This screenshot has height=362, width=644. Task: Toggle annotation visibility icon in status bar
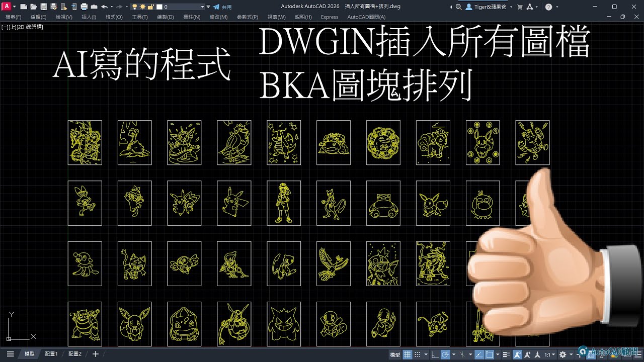(517, 355)
